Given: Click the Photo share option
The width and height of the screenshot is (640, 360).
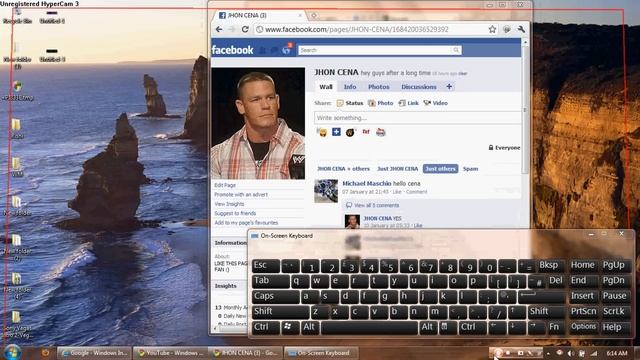Looking at the screenshot, I should [x=380, y=103].
